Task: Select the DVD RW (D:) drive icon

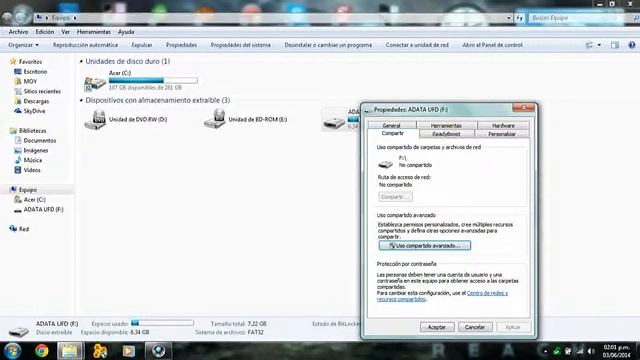Action: point(95,120)
